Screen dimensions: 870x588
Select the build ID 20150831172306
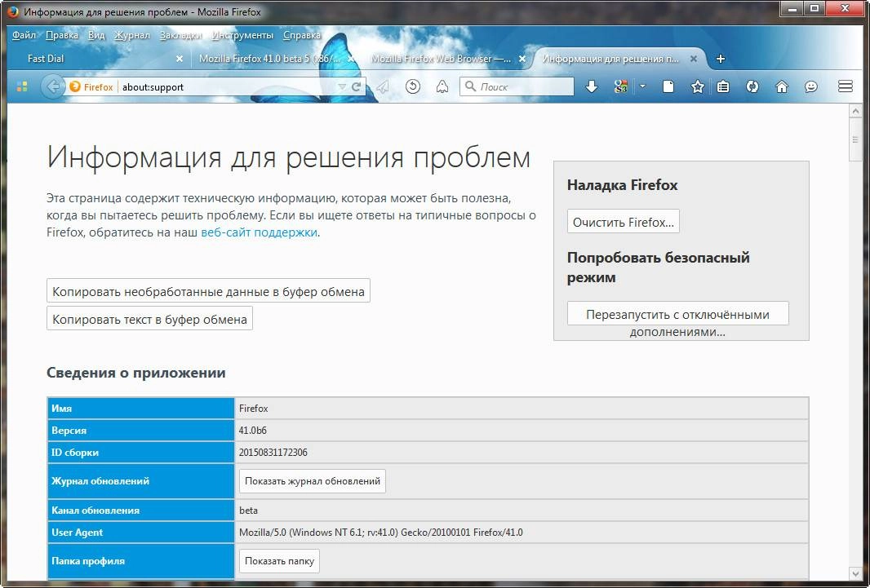click(x=273, y=453)
